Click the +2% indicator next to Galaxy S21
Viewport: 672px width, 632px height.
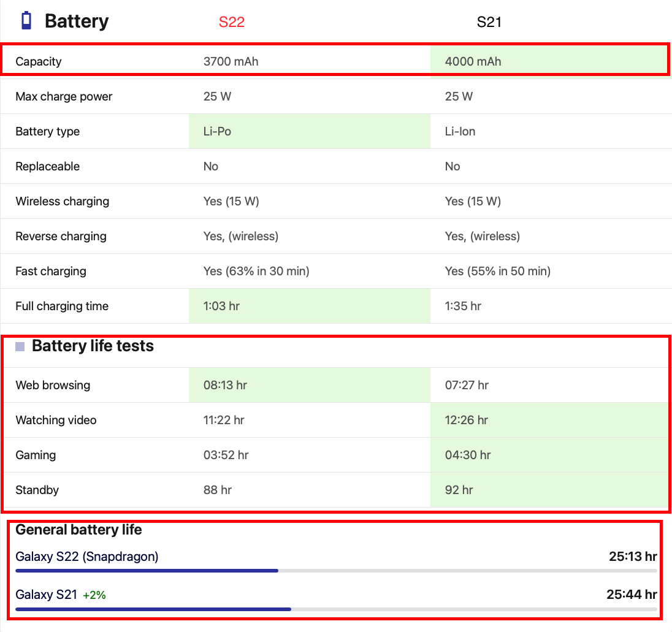point(94,595)
